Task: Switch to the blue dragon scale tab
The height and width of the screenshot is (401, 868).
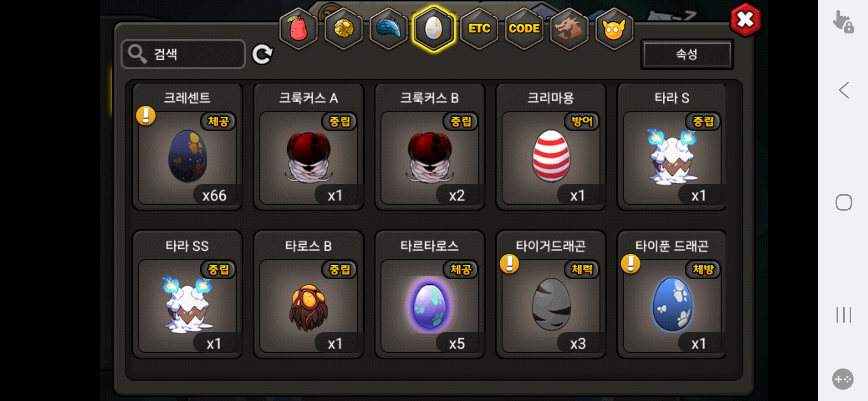Action: tap(388, 28)
